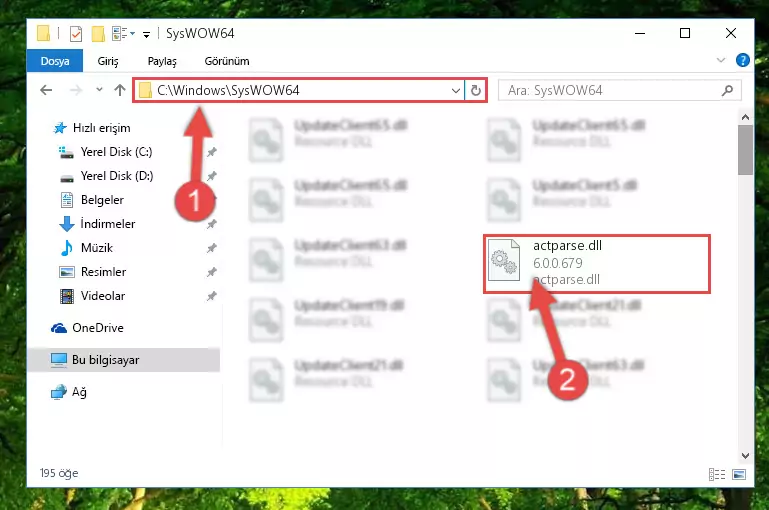Open the blue Help question mark
This screenshot has height=510, width=769.
(743, 60)
